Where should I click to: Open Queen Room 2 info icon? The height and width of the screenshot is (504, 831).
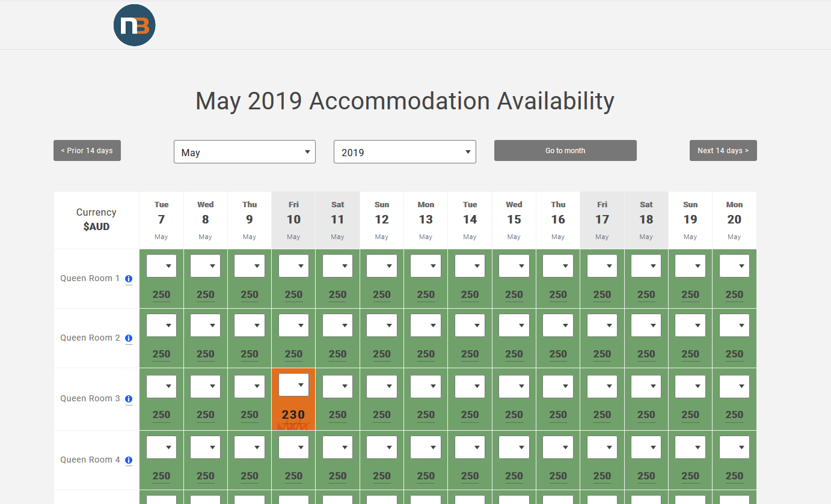click(x=129, y=338)
